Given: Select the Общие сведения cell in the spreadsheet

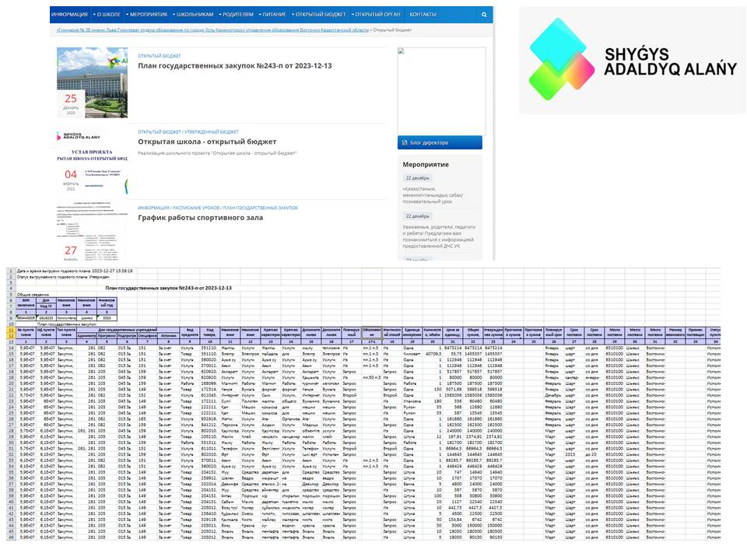Looking at the screenshot, I should (33, 295).
